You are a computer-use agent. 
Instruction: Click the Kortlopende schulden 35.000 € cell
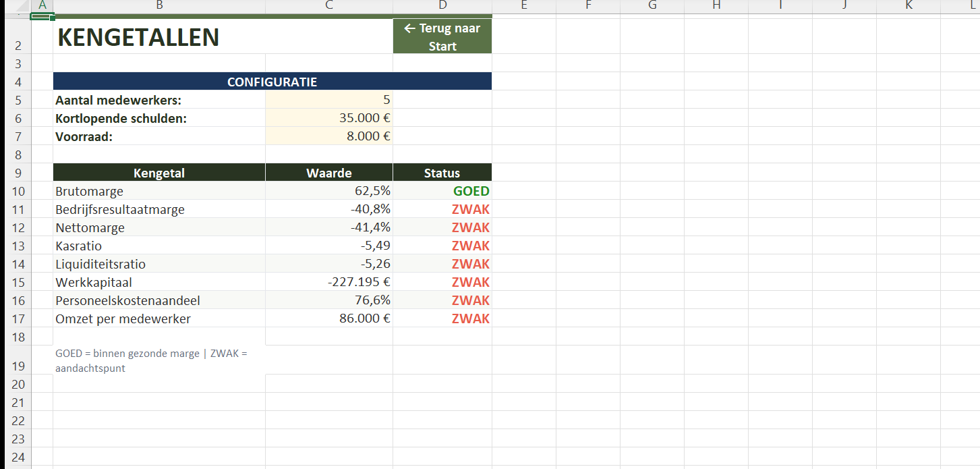point(328,118)
